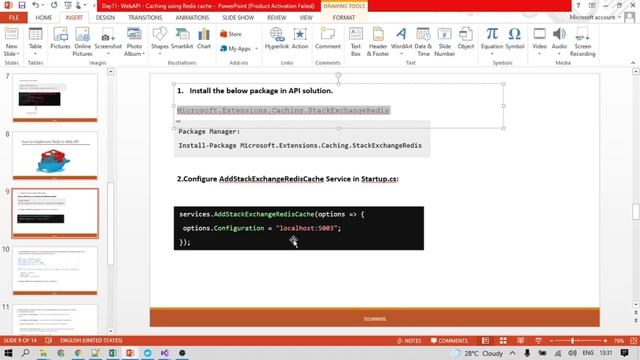Undo the last action
Screen dimensions: 640x360
36,5
